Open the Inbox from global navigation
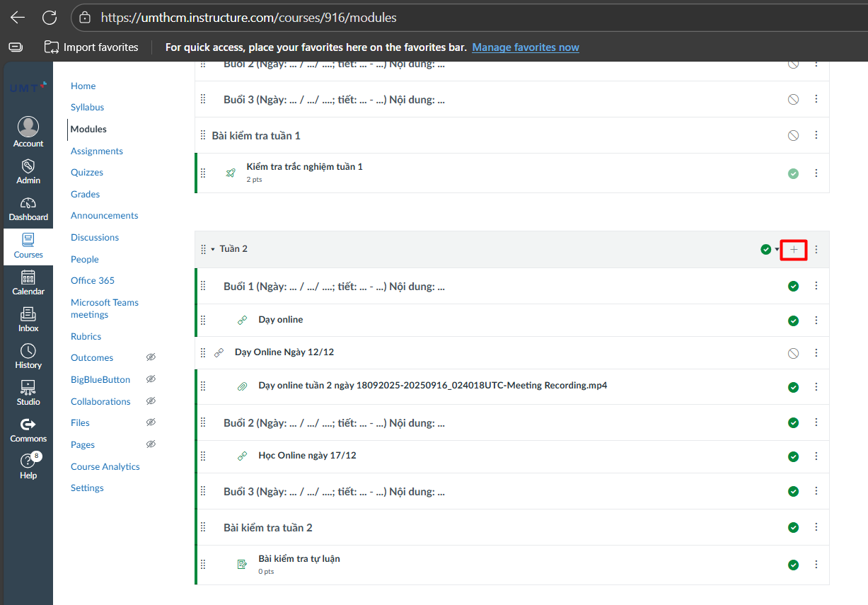The height and width of the screenshot is (605, 868). click(x=28, y=319)
